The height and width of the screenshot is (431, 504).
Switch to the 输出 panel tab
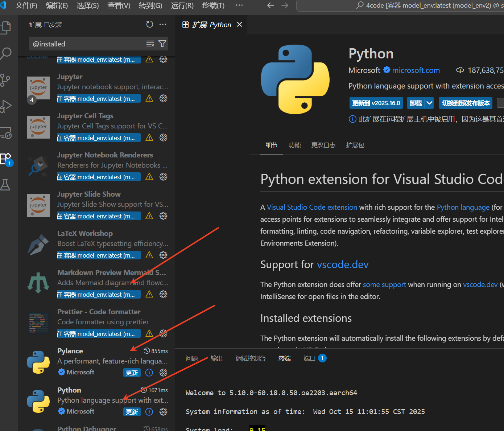217,358
